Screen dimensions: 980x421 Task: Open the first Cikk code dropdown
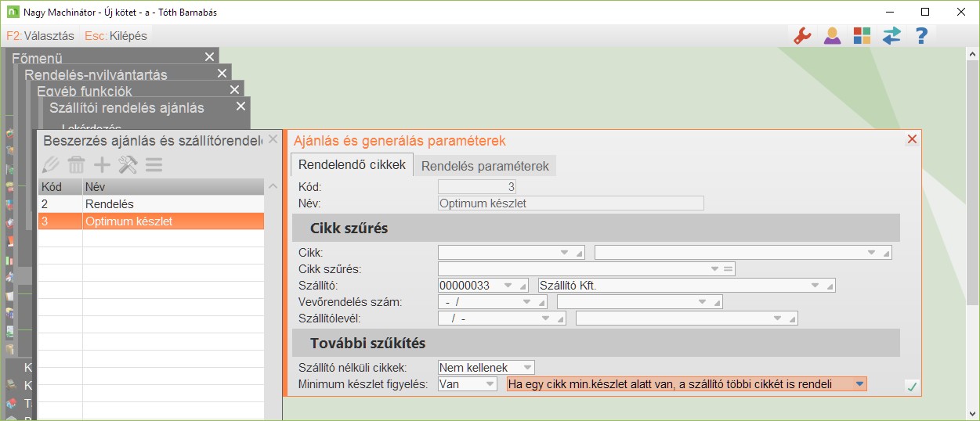[564, 253]
